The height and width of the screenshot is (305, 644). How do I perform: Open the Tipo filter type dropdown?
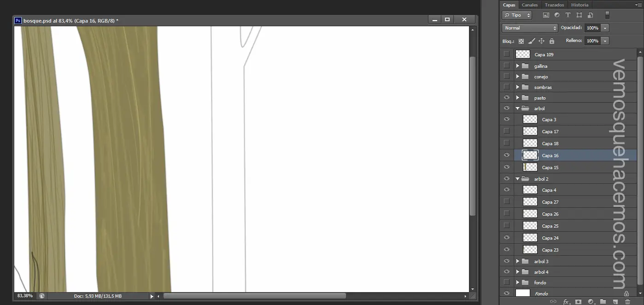click(x=517, y=15)
